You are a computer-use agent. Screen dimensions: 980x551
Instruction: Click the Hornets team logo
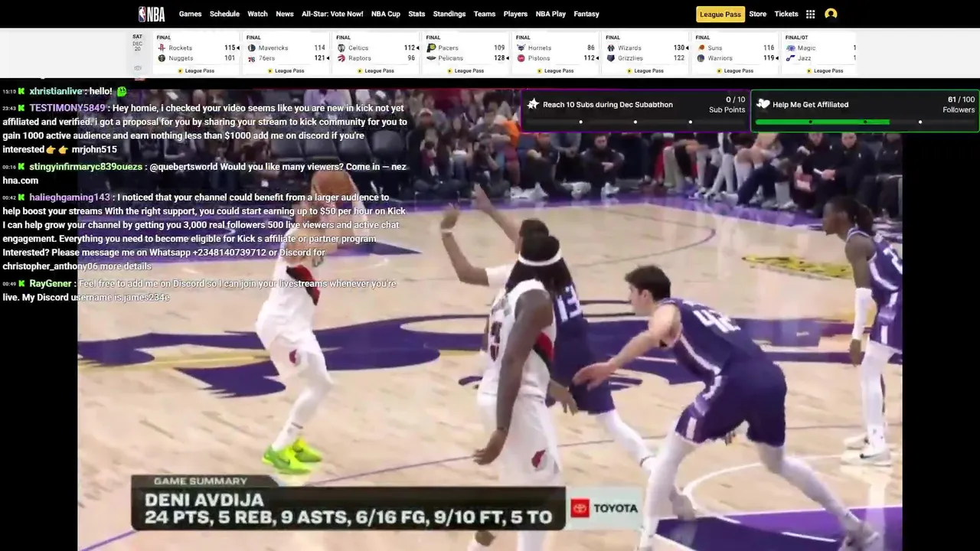click(x=521, y=47)
